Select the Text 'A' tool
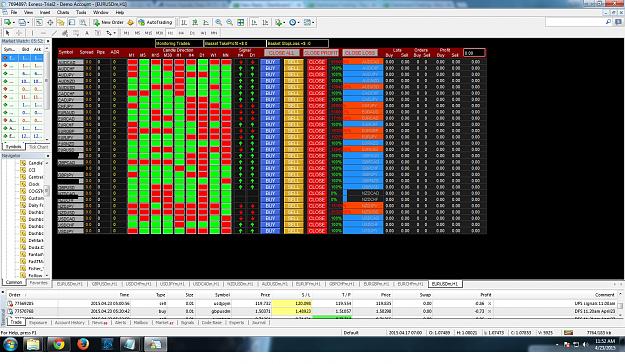Image resolution: width=625 pixels, height=364 pixels. pyautogui.click(x=87, y=33)
